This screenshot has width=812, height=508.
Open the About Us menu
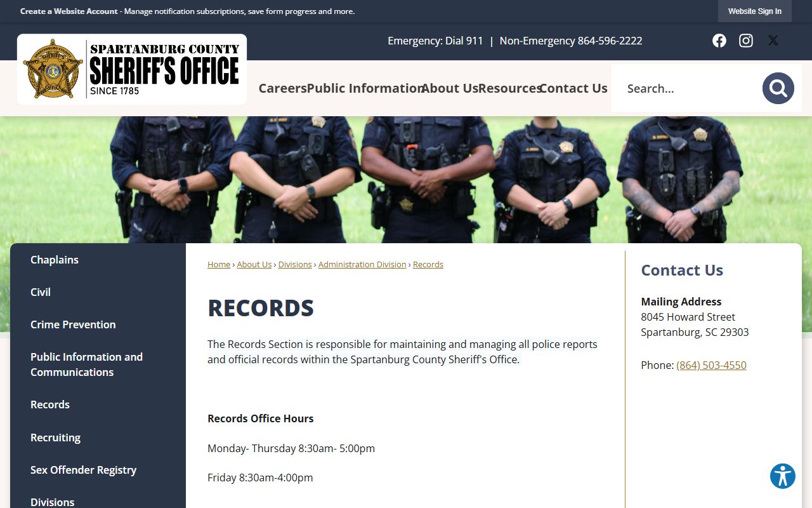[450, 88]
